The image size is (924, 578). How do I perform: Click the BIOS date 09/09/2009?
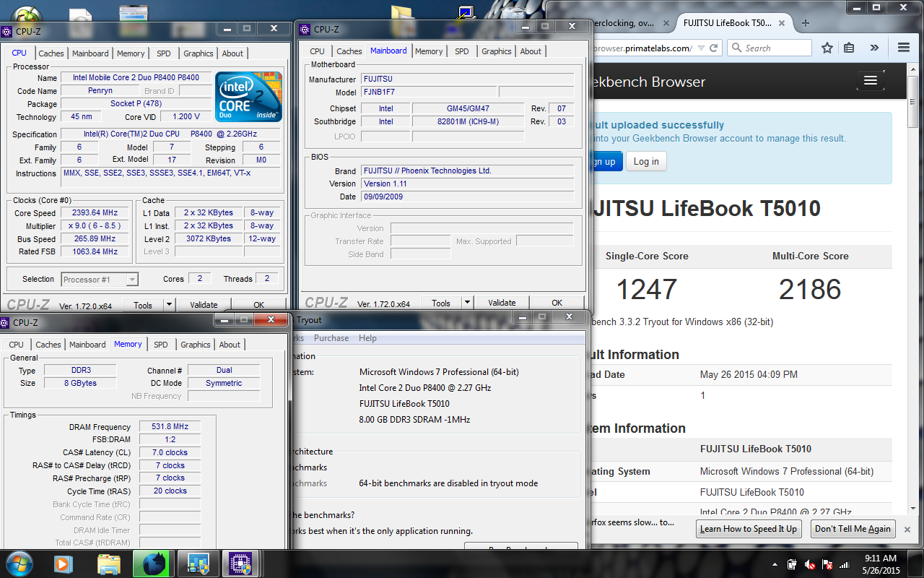pyautogui.click(x=468, y=197)
